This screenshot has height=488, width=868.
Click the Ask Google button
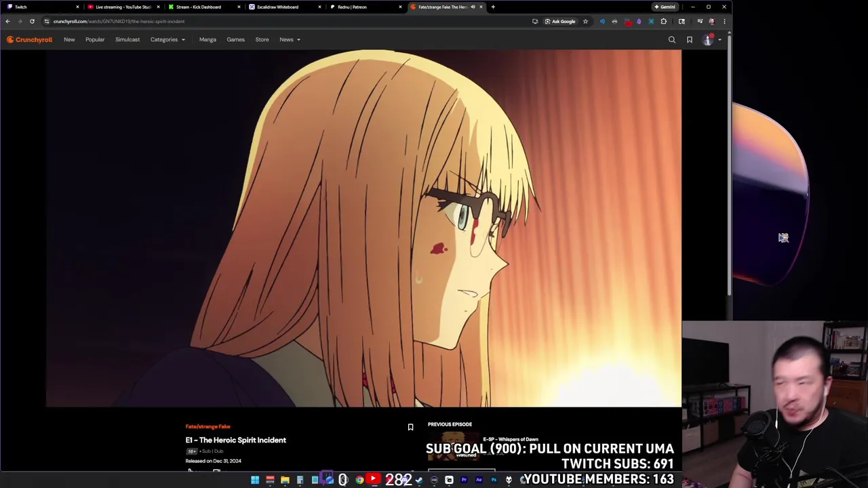click(x=560, y=21)
